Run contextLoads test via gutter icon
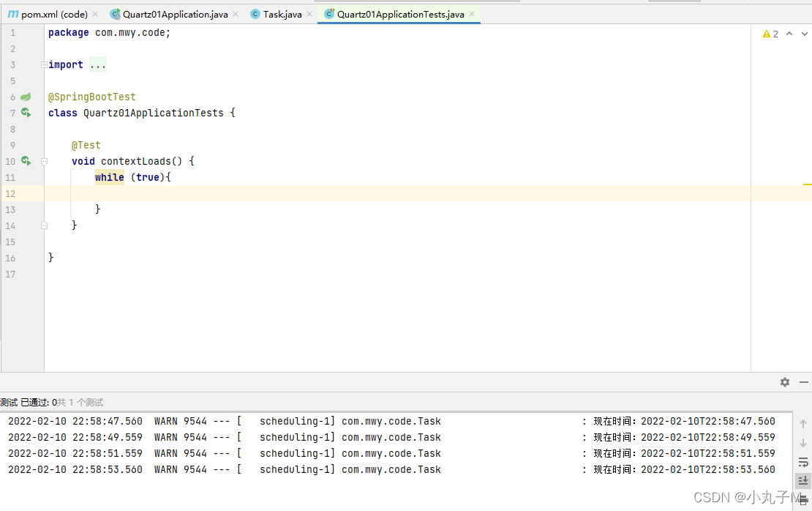The image size is (812, 511). point(26,161)
